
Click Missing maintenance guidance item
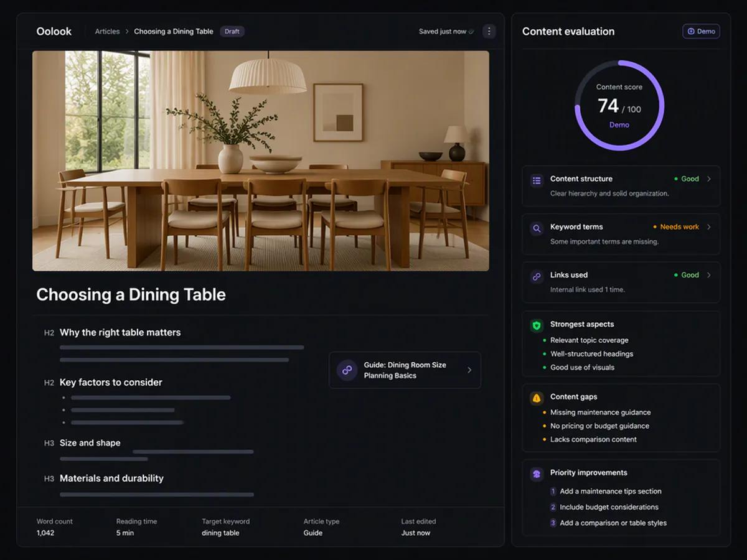601,413
